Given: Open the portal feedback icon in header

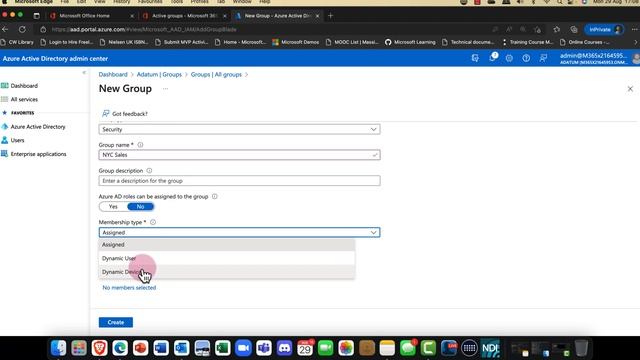Looking at the screenshot, I should click(x=543, y=58).
